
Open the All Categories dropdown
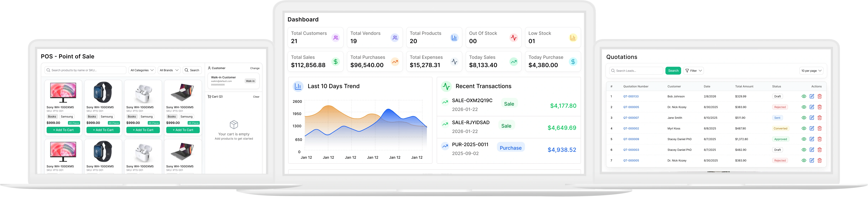(142, 70)
